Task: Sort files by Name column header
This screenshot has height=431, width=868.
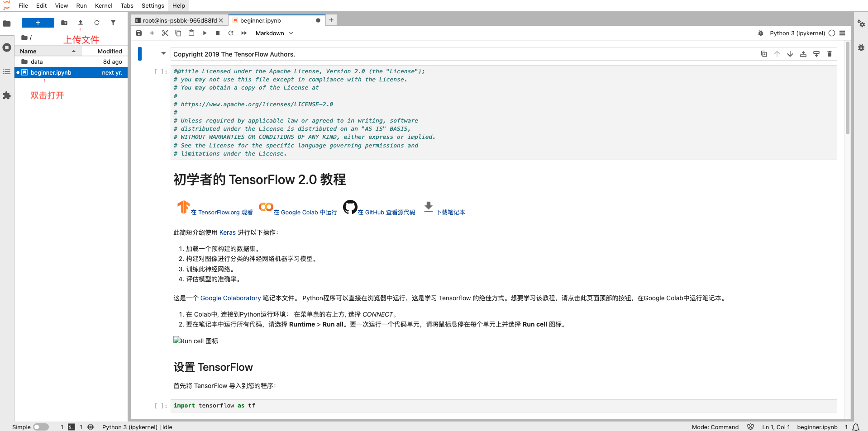Action: [x=28, y=51]
